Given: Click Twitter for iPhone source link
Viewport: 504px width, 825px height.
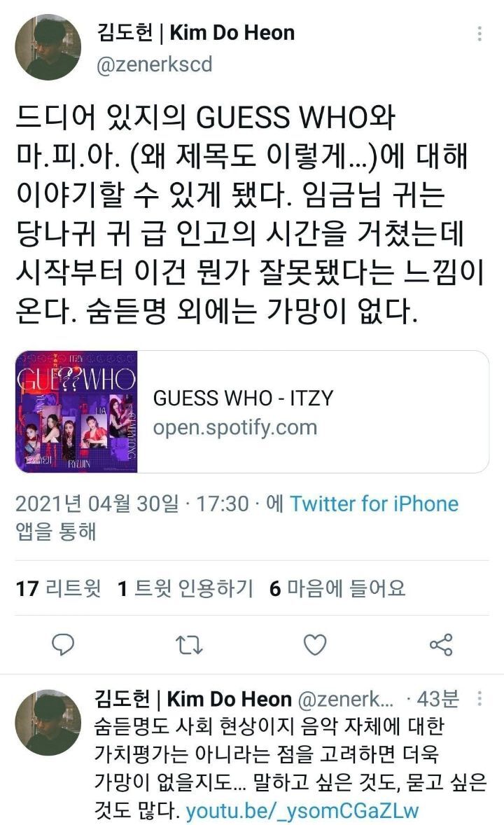Looking at the screenshot, I should point(374,504).
